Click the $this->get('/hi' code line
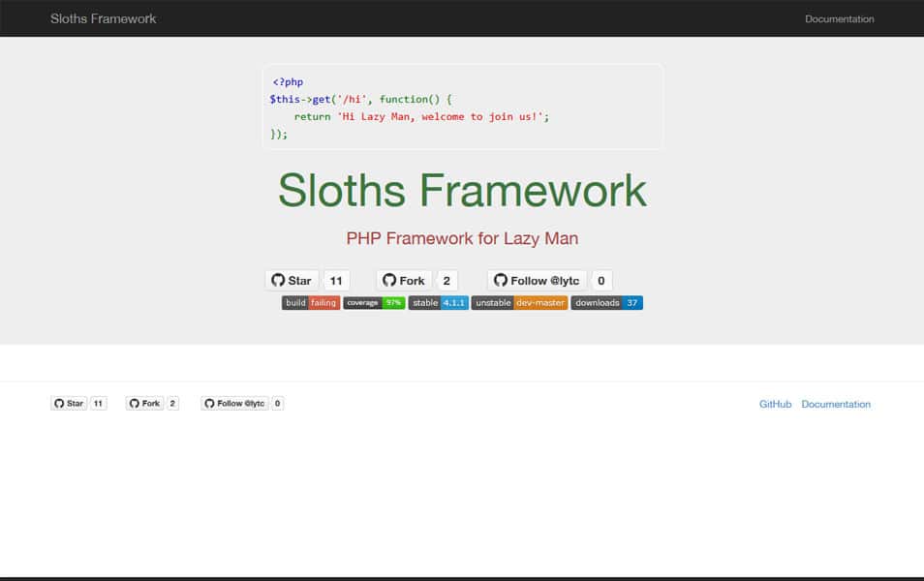 [360, 100]
